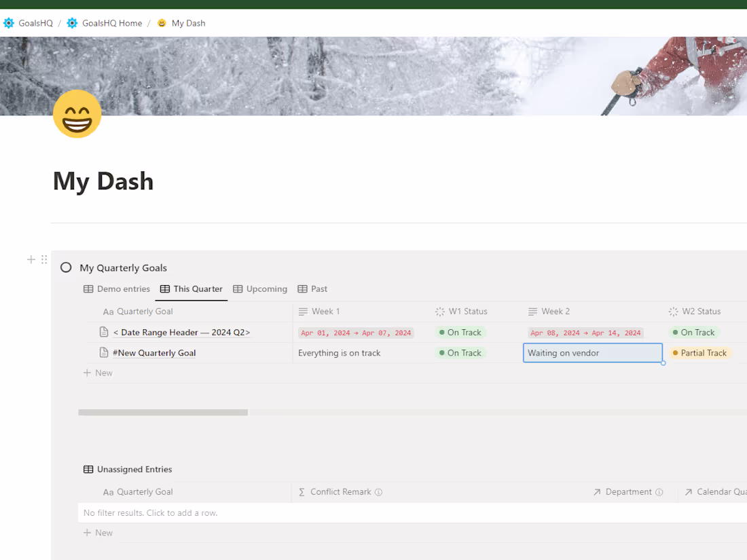The height and width of the screenshot is (560, 747).
Task: Open the GoalsHQ breadcrumb link
Action: click(36, 23)
